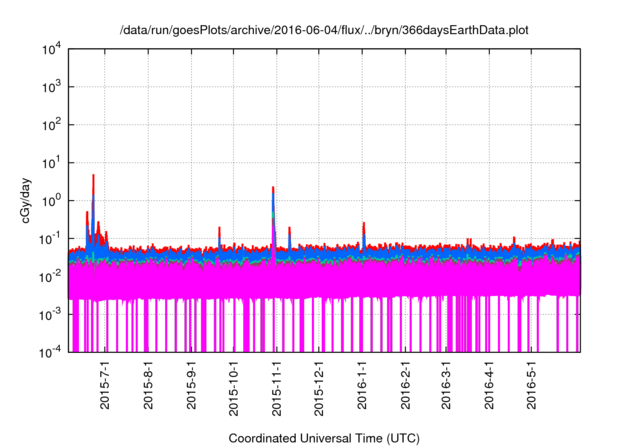Click the 10^-2 y-axis tick label
Screen dimensions: 640x448
[50, 277]
